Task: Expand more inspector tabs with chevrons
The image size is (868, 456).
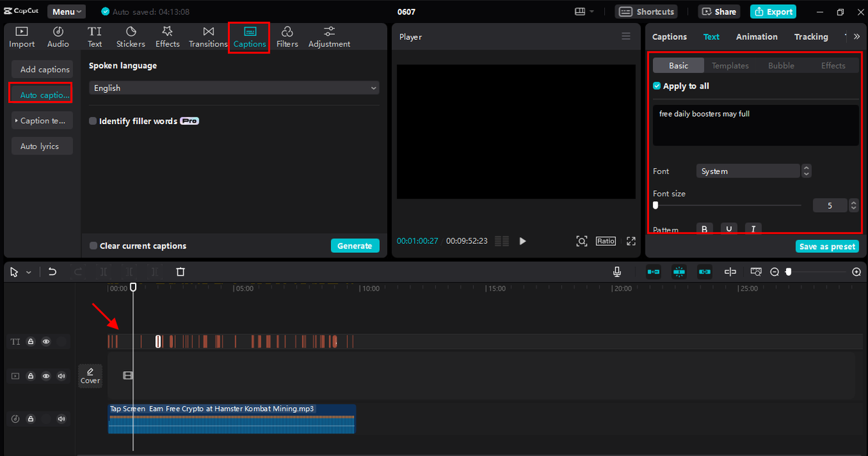Action: tap(856, 37)
